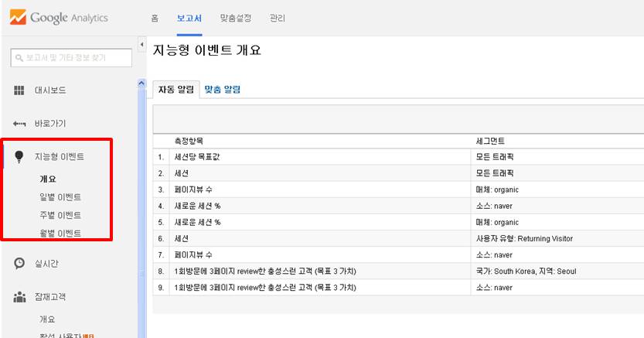Screen dimensions: 644x338
Task: Open 월별 이벤트 in the sidebar
Action: coord(60,233)
